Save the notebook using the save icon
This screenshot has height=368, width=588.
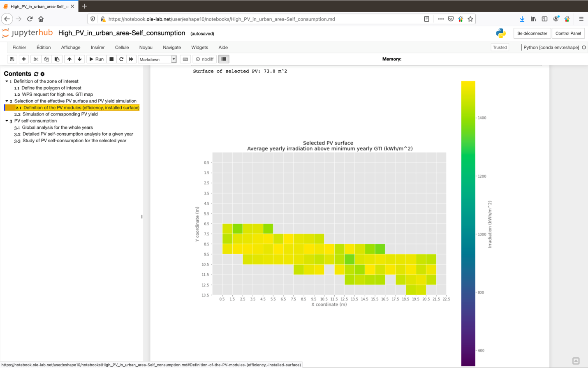(12, 59)
